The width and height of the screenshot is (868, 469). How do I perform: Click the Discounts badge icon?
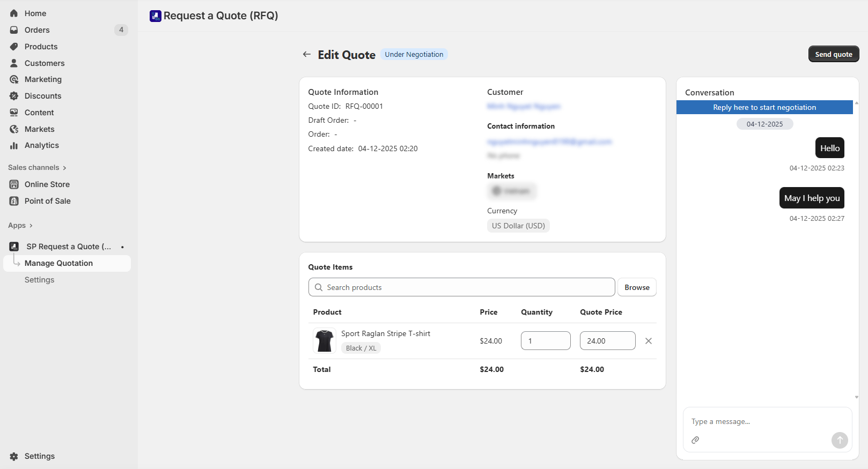coord(14,96)
